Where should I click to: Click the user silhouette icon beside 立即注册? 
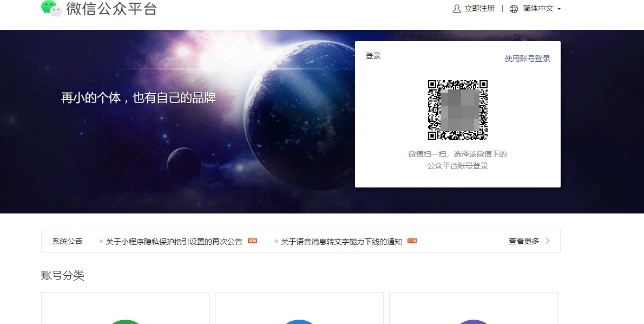pyautogui.click(x=457, y=9)
